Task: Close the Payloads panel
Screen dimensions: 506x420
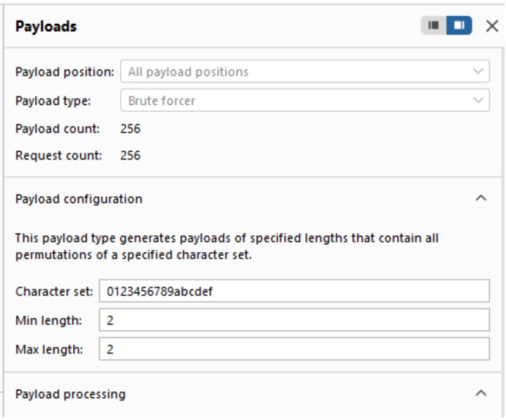Action: pos(492,26)
